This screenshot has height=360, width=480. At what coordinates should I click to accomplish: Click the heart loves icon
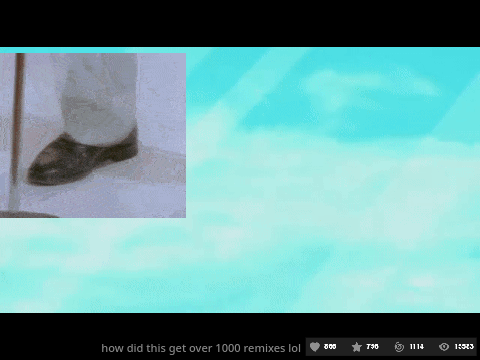coord(315,347)
